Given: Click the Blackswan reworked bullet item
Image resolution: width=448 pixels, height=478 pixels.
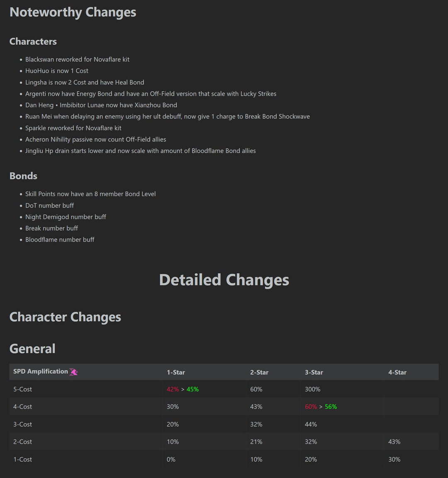Looking at the screenshot, I should click(x=77, y=59).
